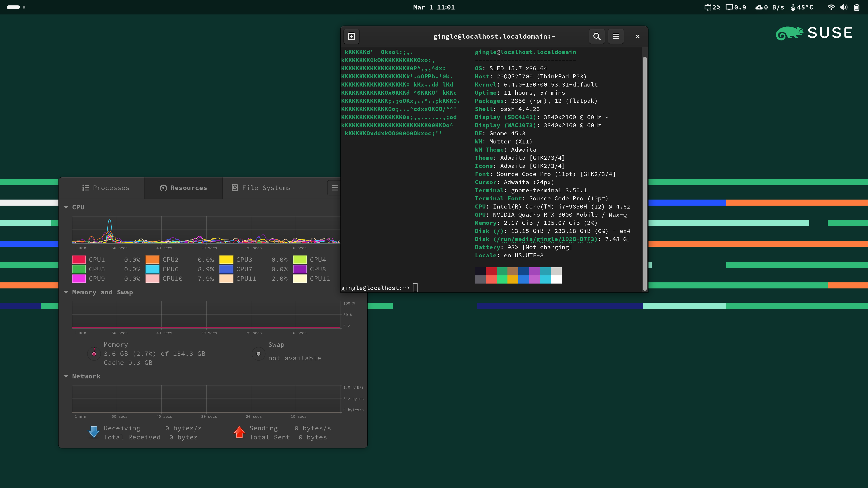Click the Wi-Fi status icon
Screen dimensions: 868x488
tap(831, 7)
